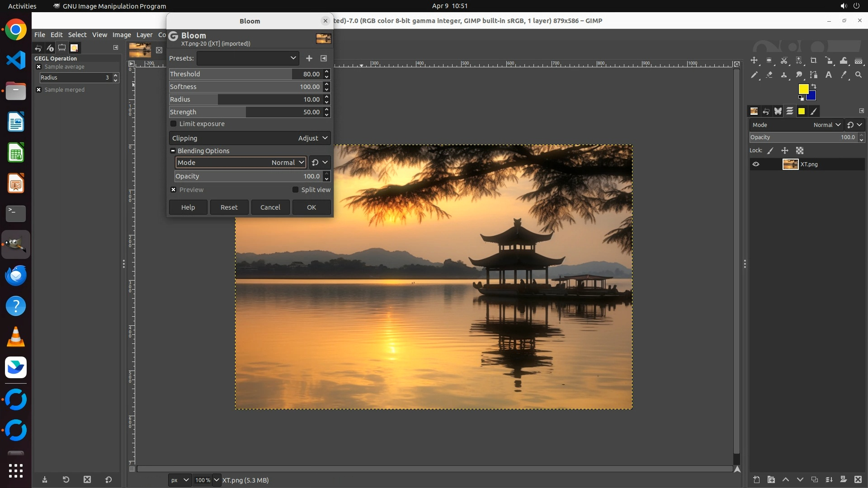Collapse the Blending Options section
The height and width of the screenshot is (488, 868).
(x=173, y=151)
